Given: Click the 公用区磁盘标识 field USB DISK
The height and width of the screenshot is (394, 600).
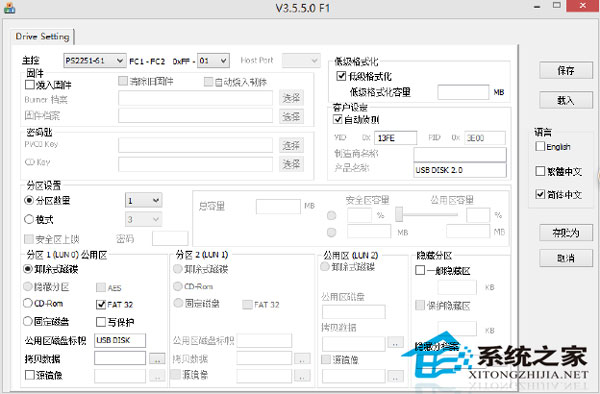Looking at the screenshot, I should [x=120, y=340].
